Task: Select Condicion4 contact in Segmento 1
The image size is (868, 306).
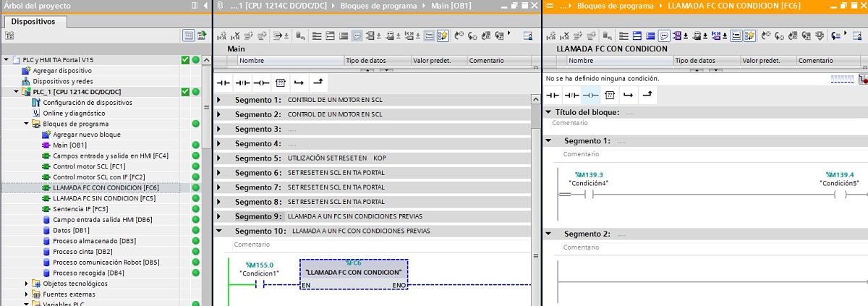Action: tap(588, 195)
